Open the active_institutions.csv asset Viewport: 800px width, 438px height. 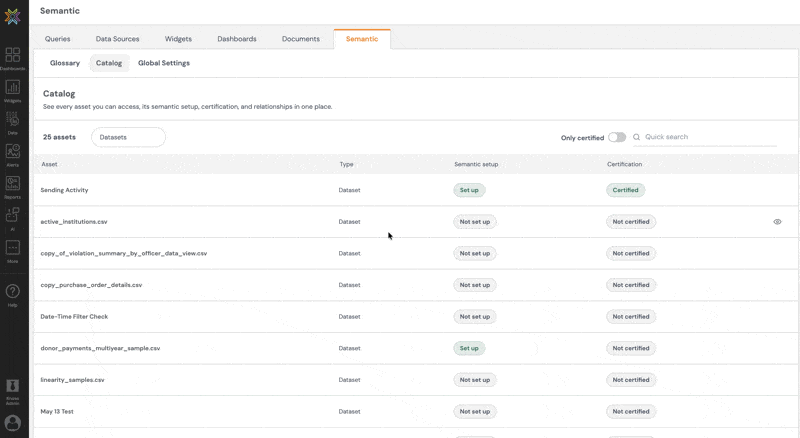(x=74, y=222)
